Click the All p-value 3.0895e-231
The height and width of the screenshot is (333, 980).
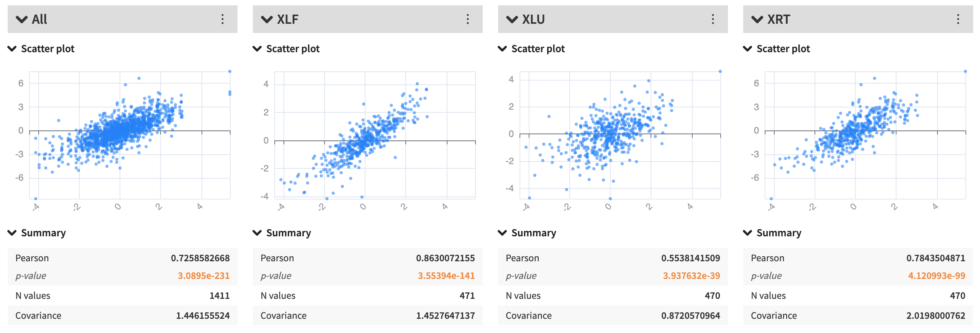(x=203, y=276)
